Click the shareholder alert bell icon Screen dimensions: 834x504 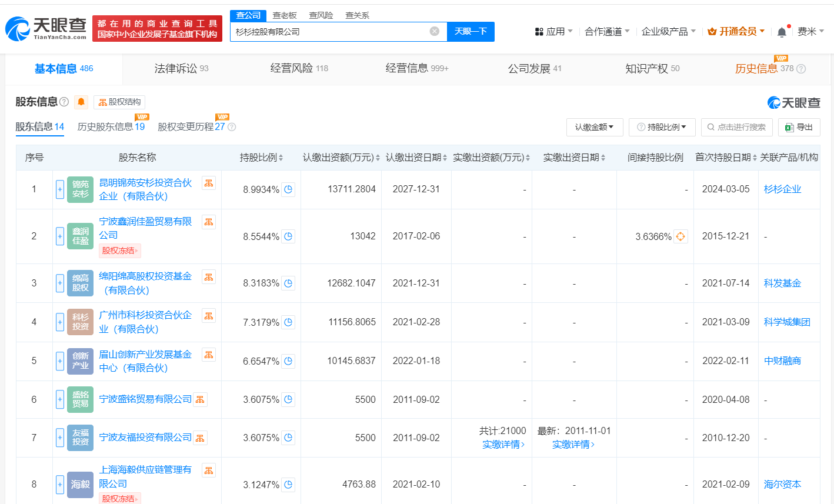(81, 102)
